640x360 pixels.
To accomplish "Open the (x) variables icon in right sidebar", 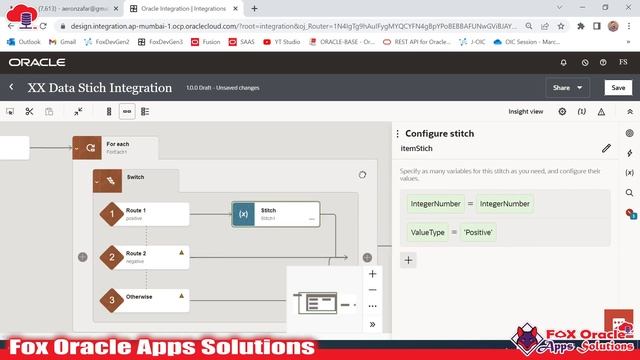I will click(629, 173).
